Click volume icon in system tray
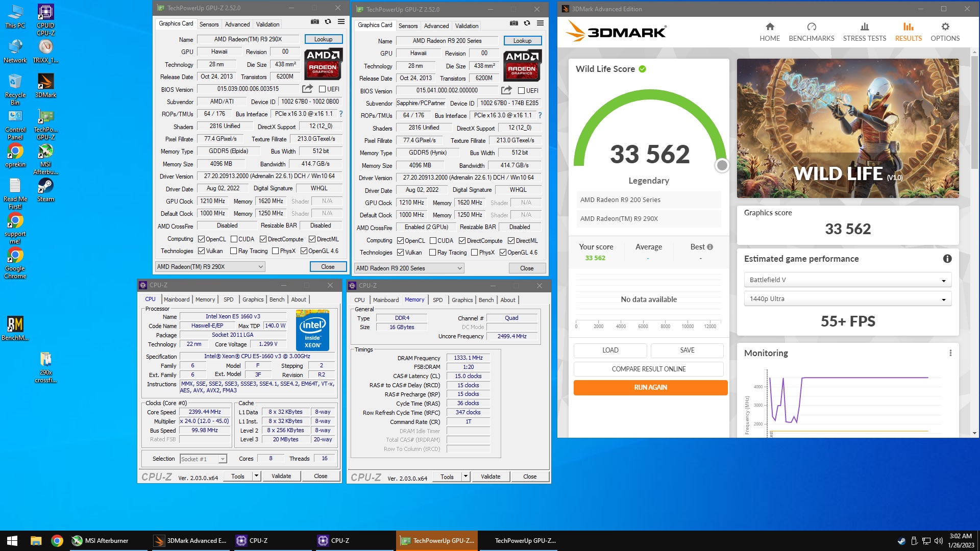 click(x=938, y=541)
